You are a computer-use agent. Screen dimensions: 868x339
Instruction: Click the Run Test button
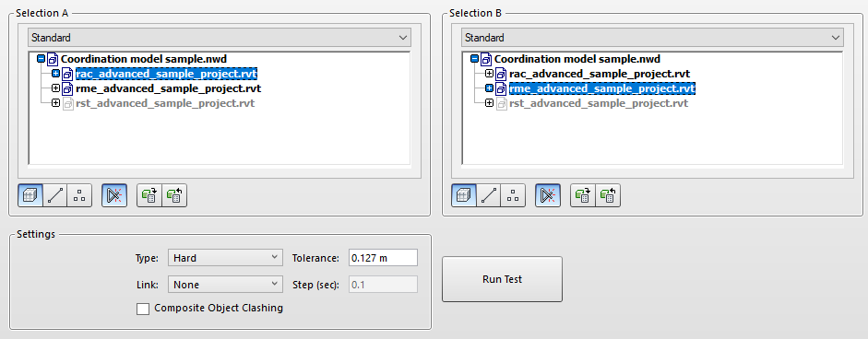pos(502,279)
